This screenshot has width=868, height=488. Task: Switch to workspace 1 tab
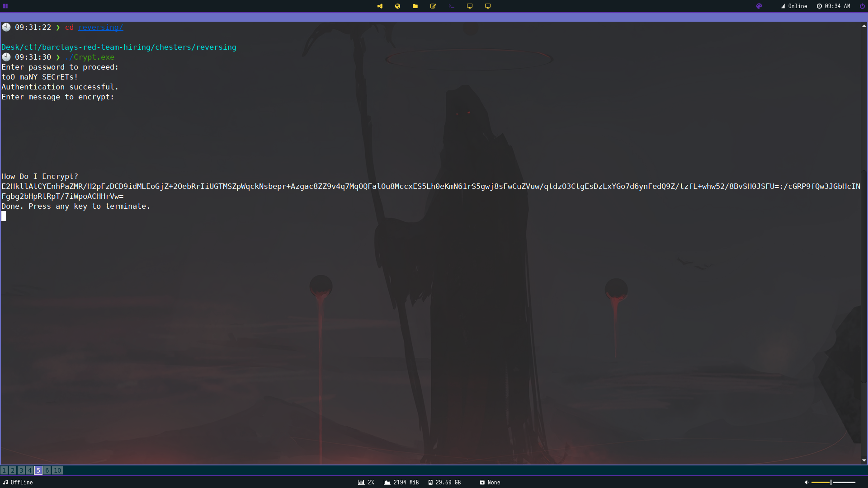pos(4,470)
